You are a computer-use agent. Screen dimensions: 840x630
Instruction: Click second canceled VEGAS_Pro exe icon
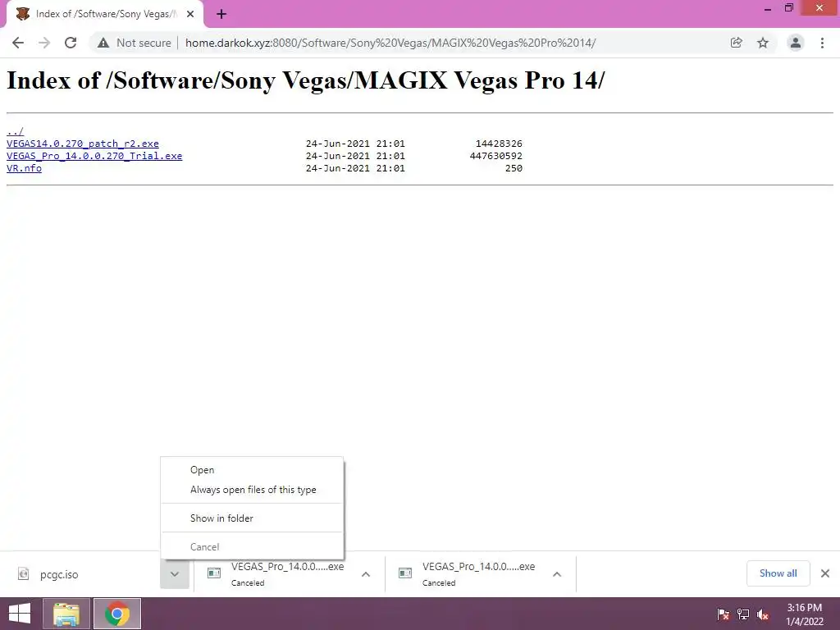[x=405, y=573]
